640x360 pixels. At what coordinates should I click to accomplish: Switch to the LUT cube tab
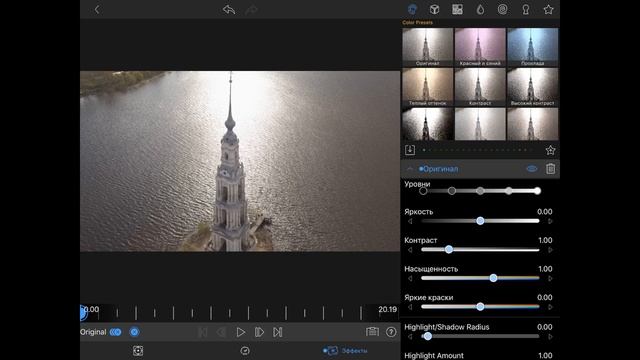point(434,9)
